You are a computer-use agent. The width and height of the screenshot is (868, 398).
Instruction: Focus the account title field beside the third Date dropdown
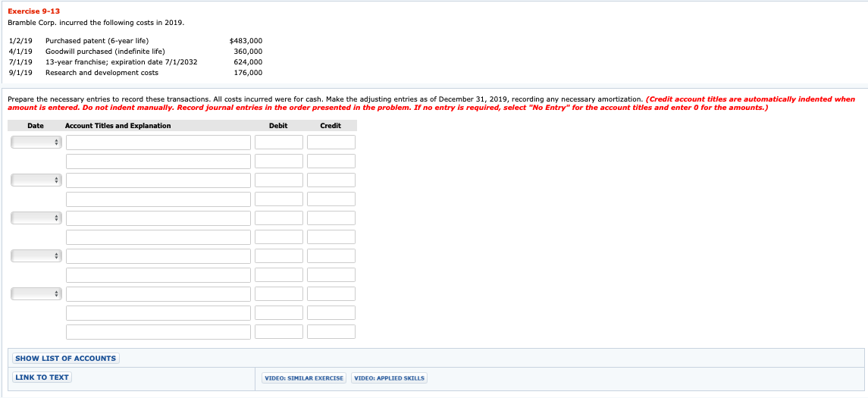tap(158, 218)
